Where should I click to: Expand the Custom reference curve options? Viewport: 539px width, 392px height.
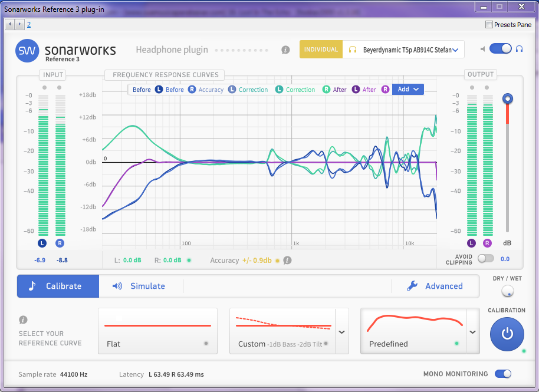click(x=341, y=332)
